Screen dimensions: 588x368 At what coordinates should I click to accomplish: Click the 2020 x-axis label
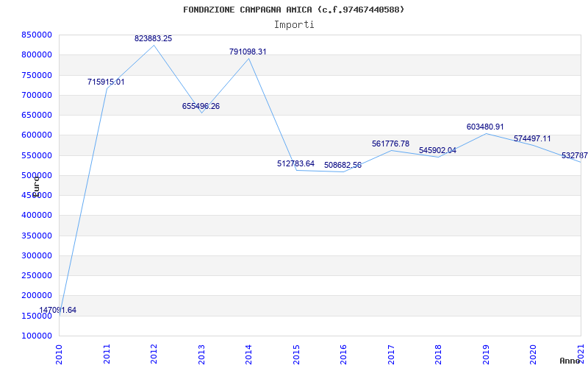tap(534, 355)
